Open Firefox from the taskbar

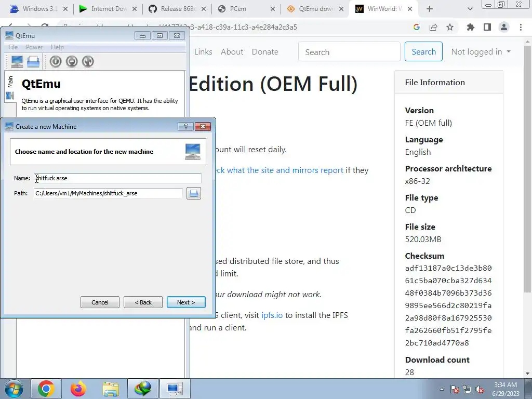[x=78, y=389]
